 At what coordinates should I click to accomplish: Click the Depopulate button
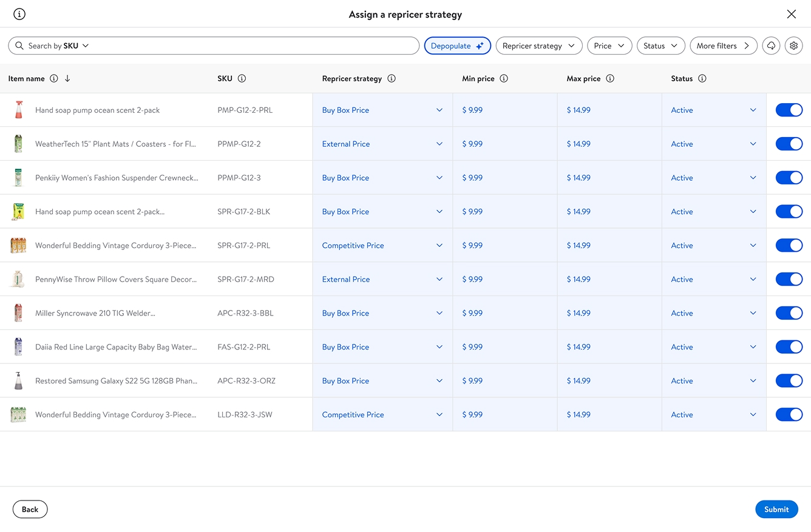coord(456,45)
